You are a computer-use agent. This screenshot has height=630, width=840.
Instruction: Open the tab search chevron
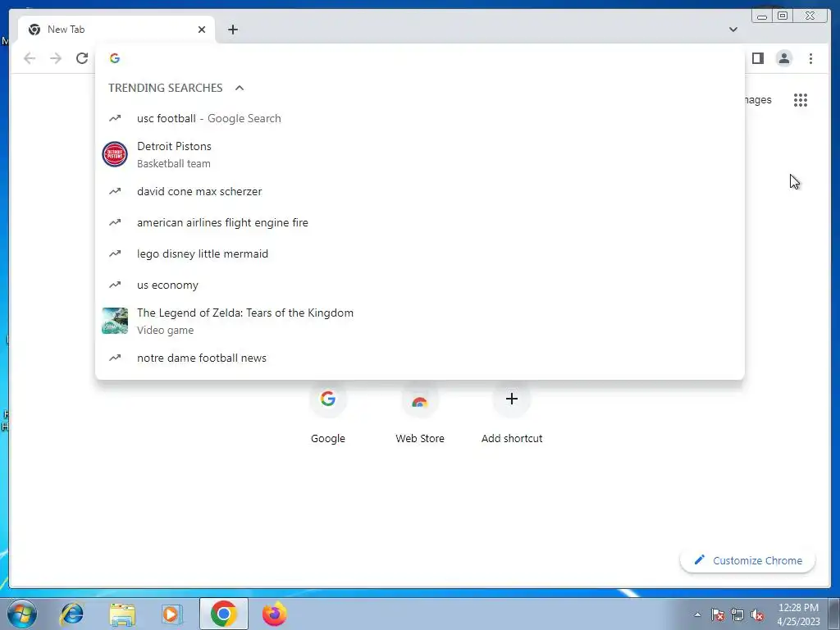(733, 30)
